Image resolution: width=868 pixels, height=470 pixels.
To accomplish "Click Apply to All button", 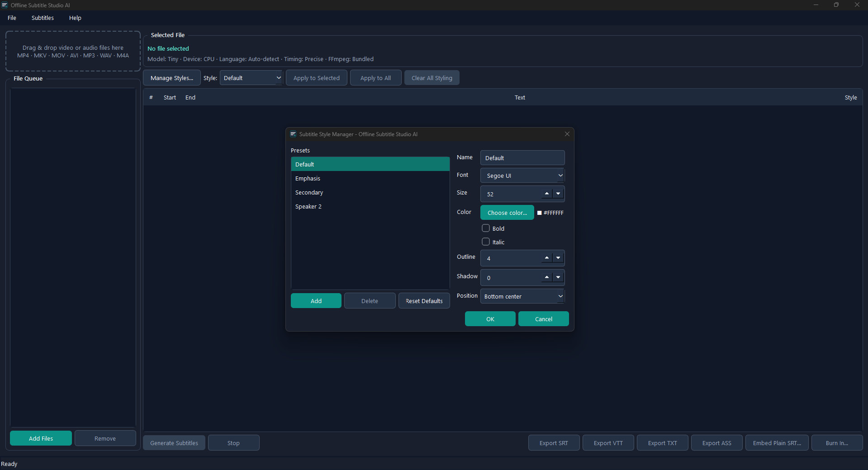I will [376, 78].
